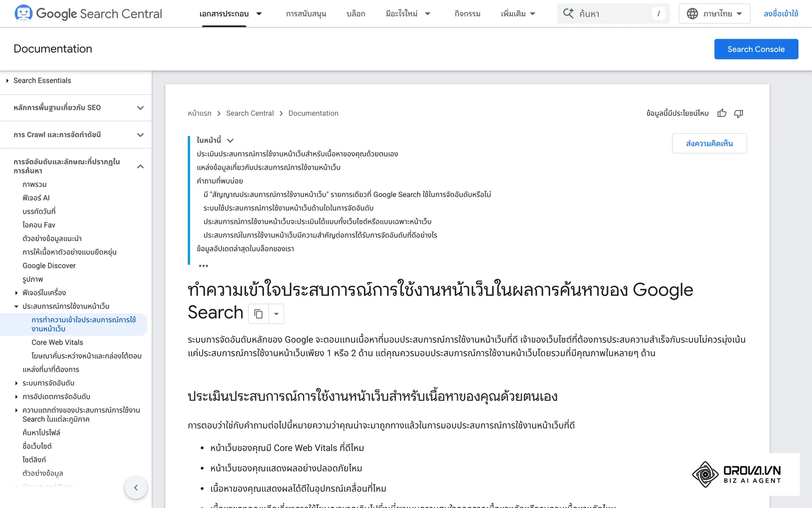Expand the เอกสารประกอบ menu arrow
Image resolution: width=812 pixels, height=508 pixels.
(259, 14)
